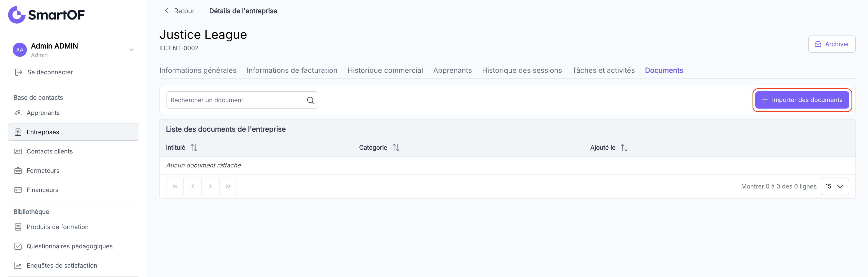Click Retour link
This screenshot has width=868, height=277.
click(184, 11)
